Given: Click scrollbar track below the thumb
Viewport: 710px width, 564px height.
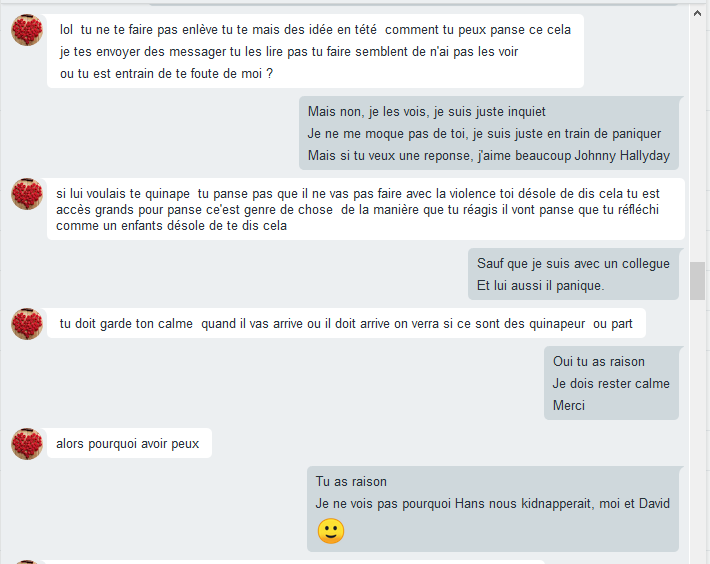Looking at the screenshot, I should click(x=697, y=430).
